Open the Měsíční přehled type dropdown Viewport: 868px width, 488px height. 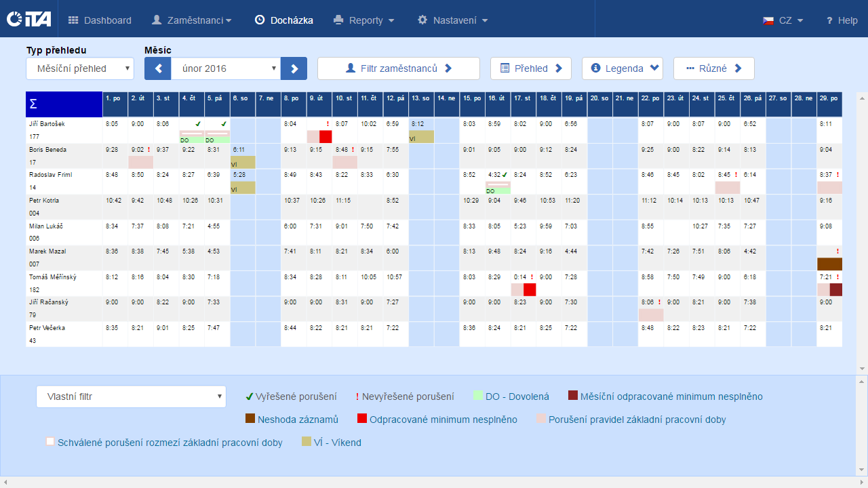[80, 68]
